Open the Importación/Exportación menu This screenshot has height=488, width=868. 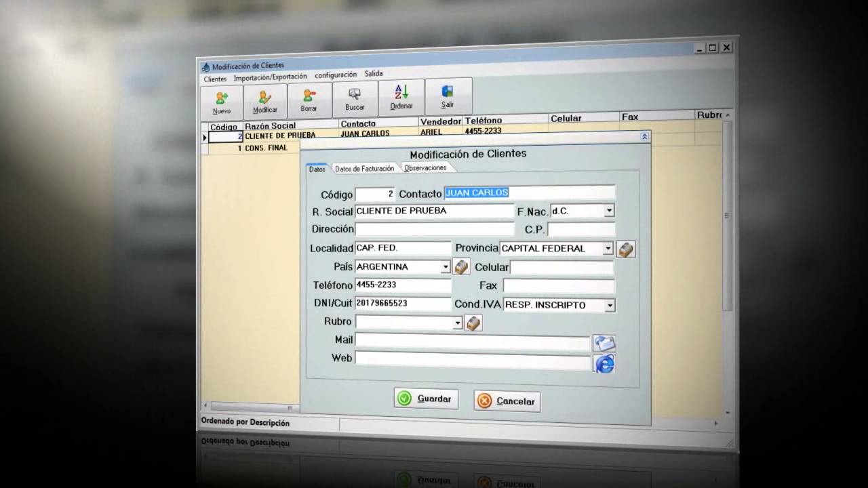[x=270, y=77]
